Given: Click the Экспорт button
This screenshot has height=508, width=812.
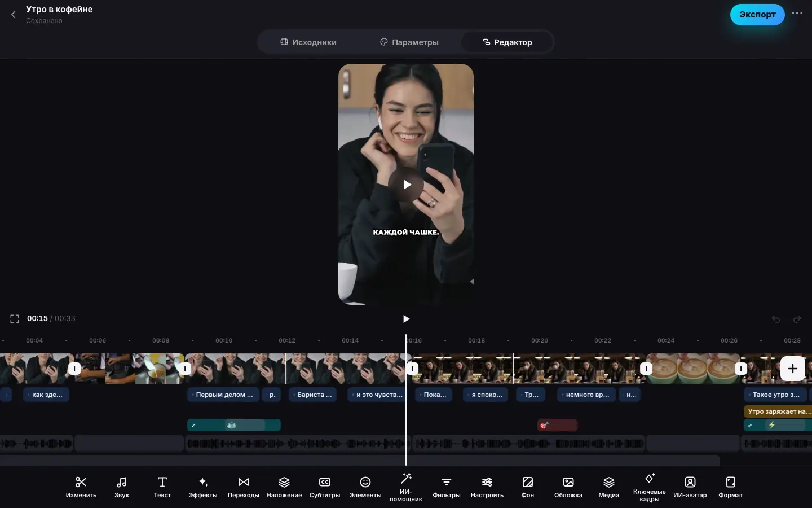Looking at the screenshot, I should [x=757, y=15].
